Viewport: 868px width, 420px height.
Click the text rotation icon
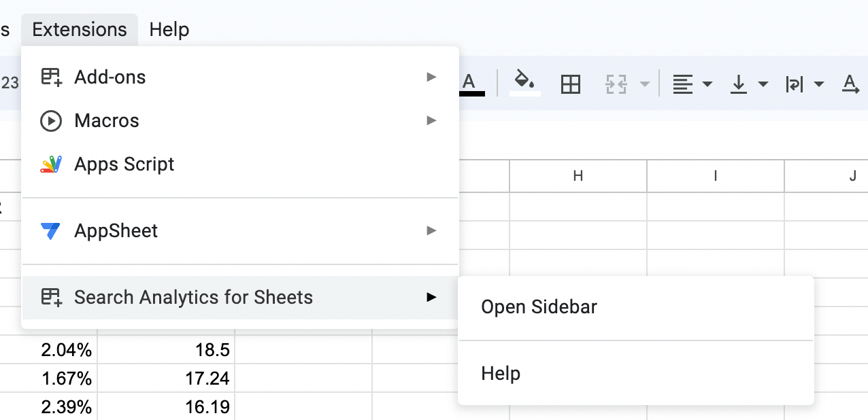[850, 84]
